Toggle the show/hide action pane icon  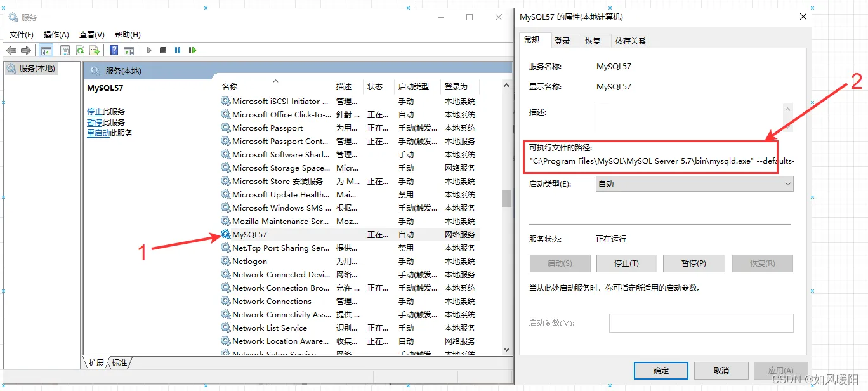click(129, 50)
